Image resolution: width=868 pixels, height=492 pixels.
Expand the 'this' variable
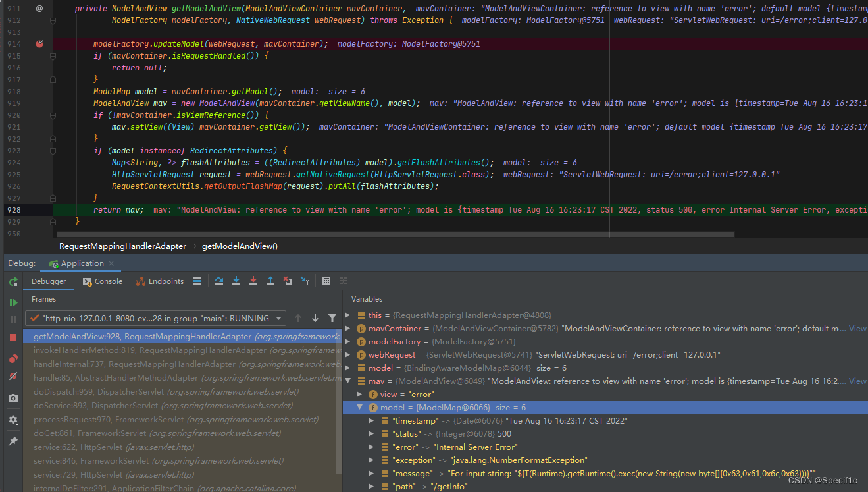[348, 315]
